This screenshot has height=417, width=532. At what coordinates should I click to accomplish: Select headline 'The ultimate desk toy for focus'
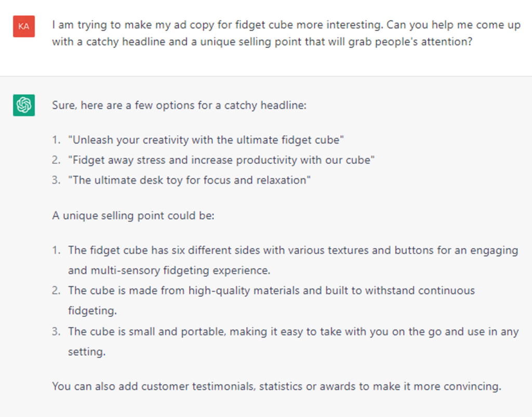pyautogui.click(x=189, y=180)
